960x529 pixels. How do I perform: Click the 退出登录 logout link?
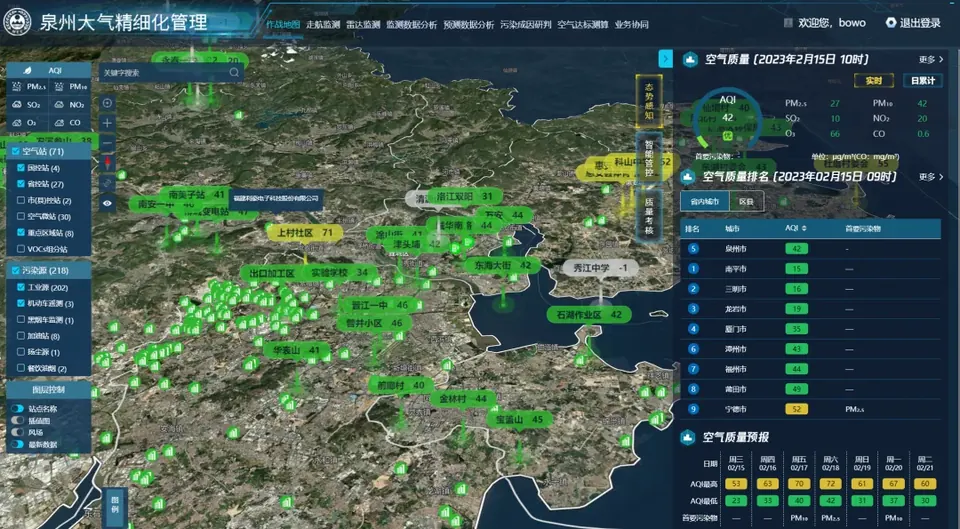(x=920, y=23)
